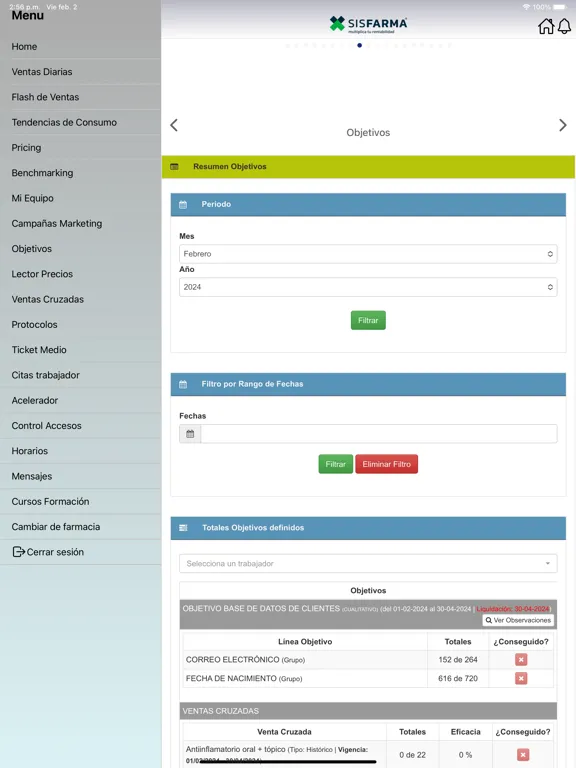Open Home in the side menu
Image resolution: width=576 pixels, height=768 pixels.
[x=80, y=47]
